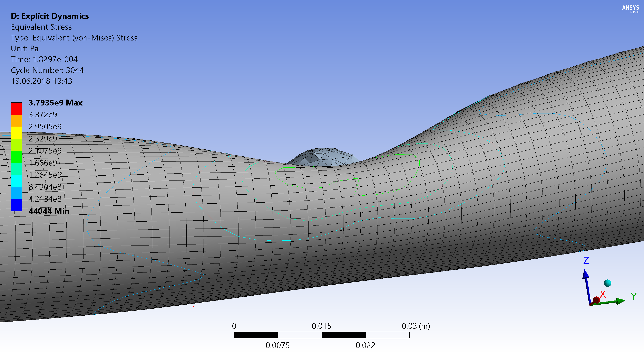Click the '3.7935e9 Max' legend value

pos(56,103)
